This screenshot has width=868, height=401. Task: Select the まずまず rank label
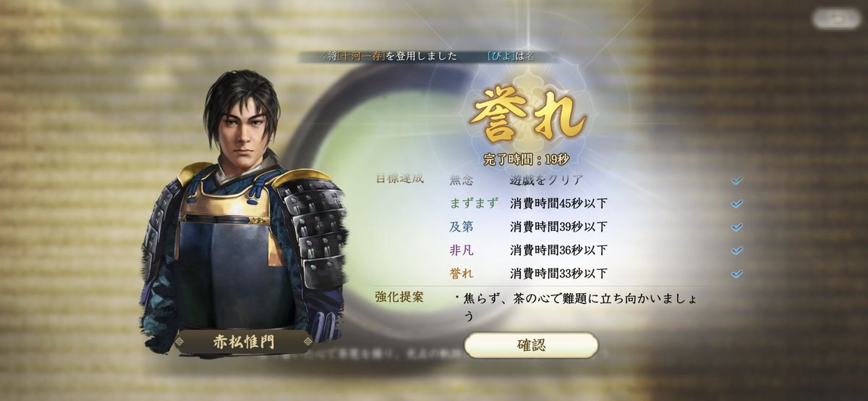[x=474, y=203]
